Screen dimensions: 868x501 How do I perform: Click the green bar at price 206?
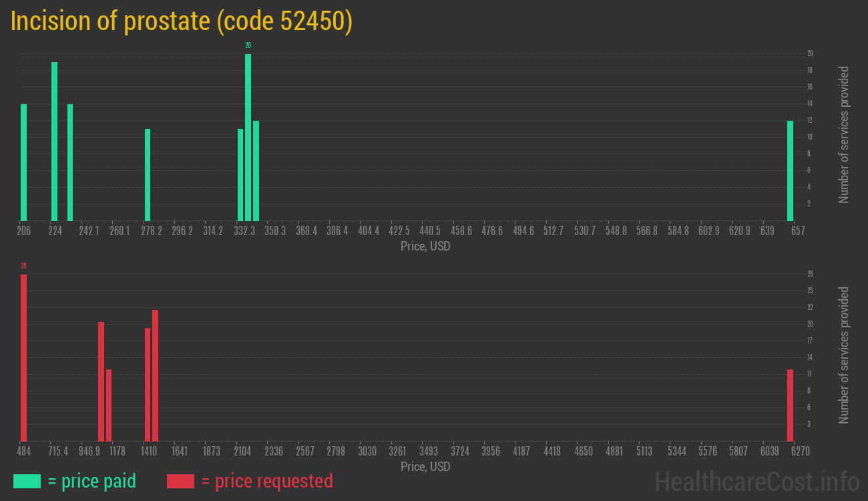[x=23, y=162]
